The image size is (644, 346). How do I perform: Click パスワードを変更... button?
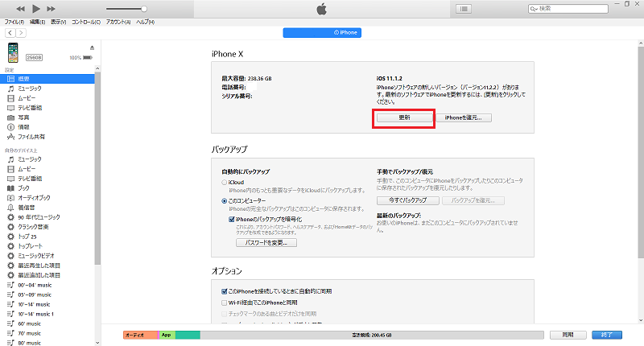click(266, 242)
